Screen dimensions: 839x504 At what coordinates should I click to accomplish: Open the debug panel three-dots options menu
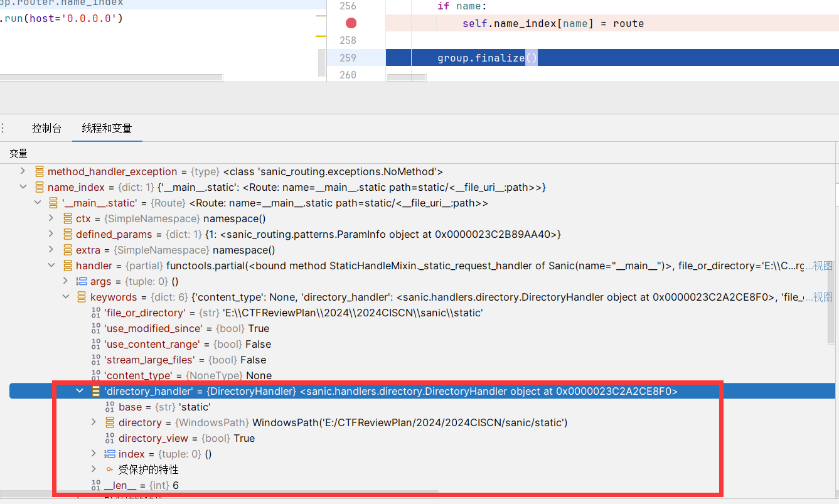(3, 128)
